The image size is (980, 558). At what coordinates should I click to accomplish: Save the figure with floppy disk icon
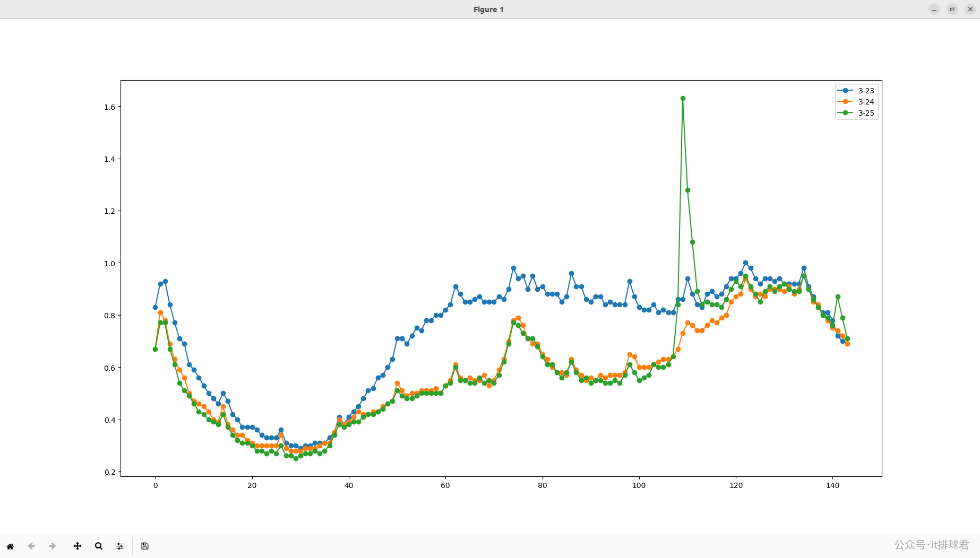point(145,546)
